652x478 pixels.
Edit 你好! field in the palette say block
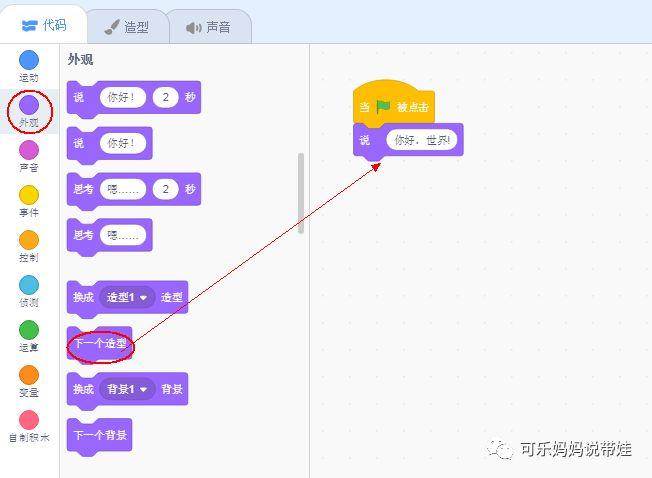pyautogui.click(x=123, y=143)
